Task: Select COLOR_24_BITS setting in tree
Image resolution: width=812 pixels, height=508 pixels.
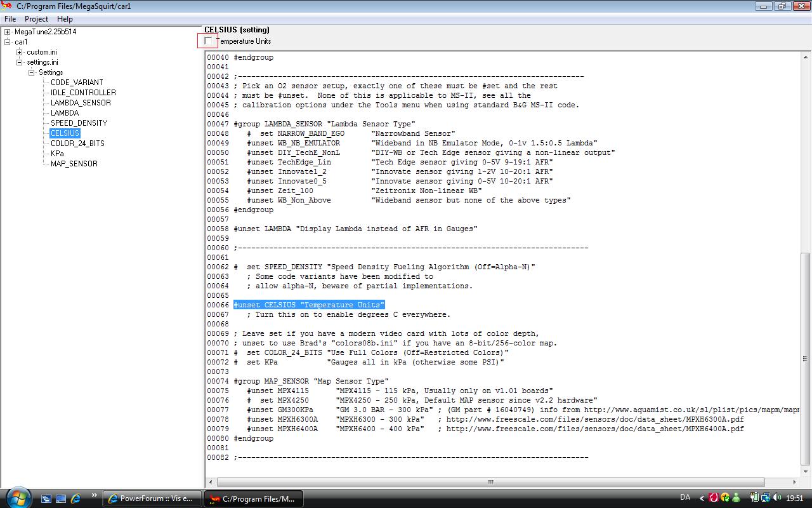Action: [77, 144]
